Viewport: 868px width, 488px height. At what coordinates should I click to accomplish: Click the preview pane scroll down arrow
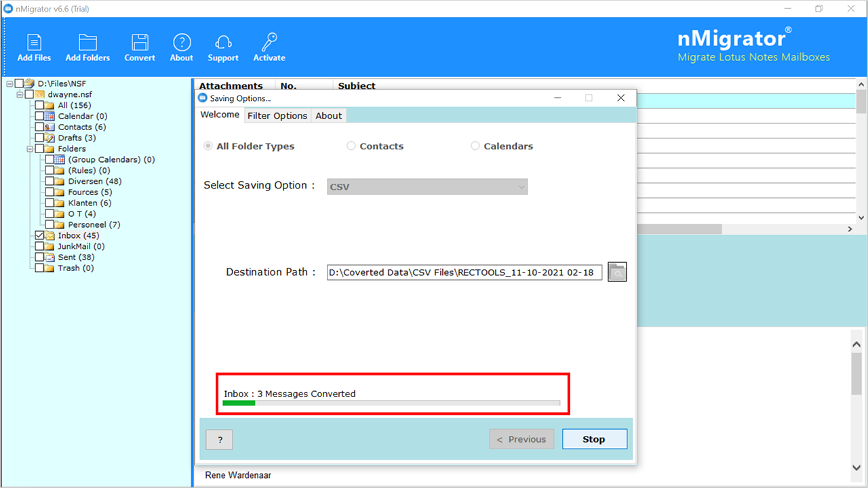(857, 468)
